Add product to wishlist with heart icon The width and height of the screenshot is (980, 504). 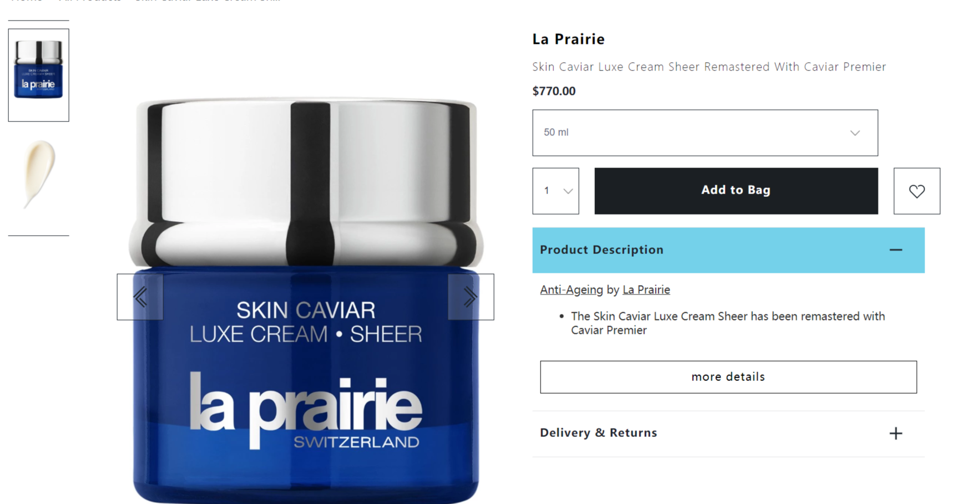[917, 191]
